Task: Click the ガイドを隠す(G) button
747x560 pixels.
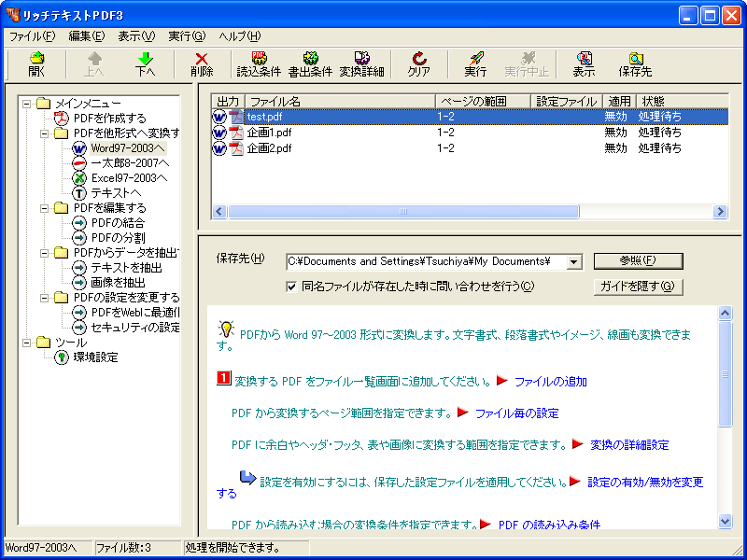Action: 639,287
